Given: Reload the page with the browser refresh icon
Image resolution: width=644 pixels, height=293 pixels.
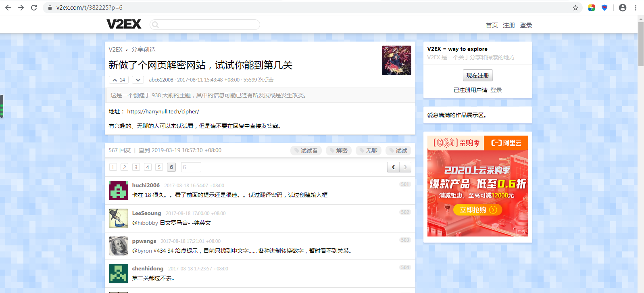Looking at the screenshot, I should (x=34, y=8).
